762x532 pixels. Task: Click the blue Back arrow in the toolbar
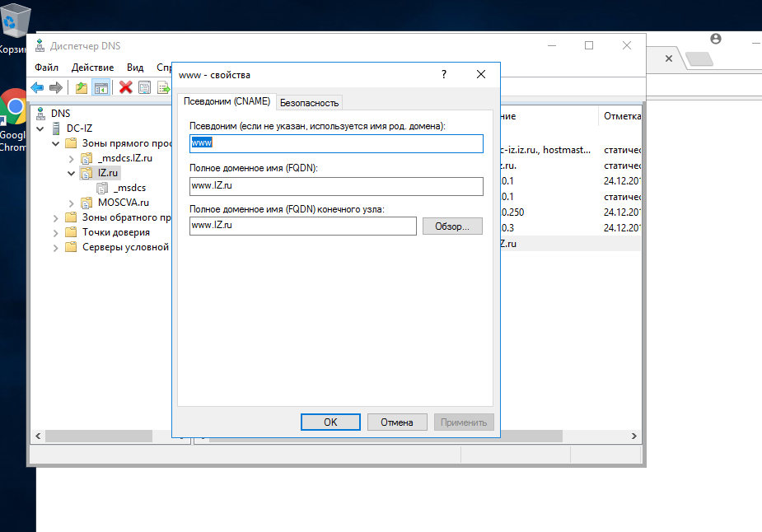[x=37, y=87]
